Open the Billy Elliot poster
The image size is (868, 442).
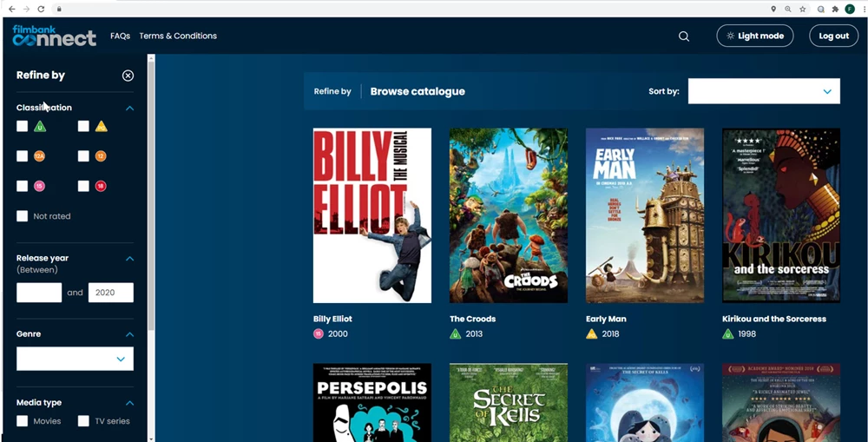point(372,215)
